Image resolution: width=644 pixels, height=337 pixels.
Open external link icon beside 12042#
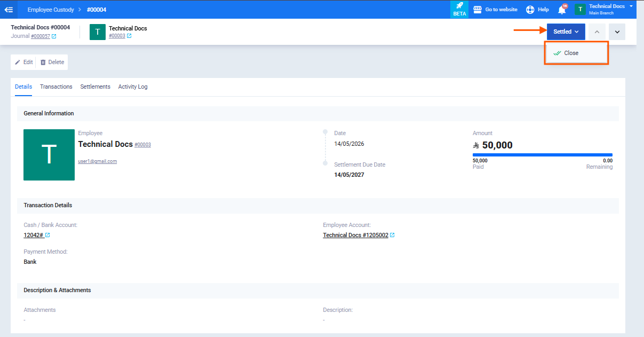(47, 235)
